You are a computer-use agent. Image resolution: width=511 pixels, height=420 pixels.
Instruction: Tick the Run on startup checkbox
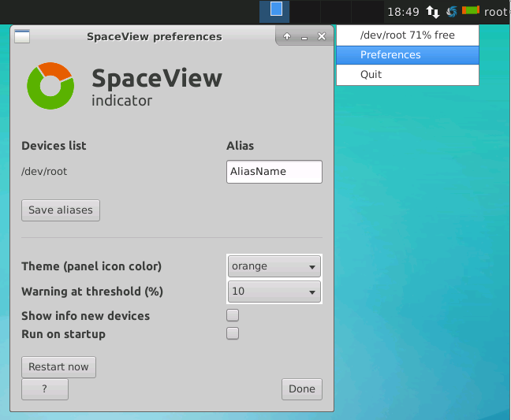click(233, 333)
